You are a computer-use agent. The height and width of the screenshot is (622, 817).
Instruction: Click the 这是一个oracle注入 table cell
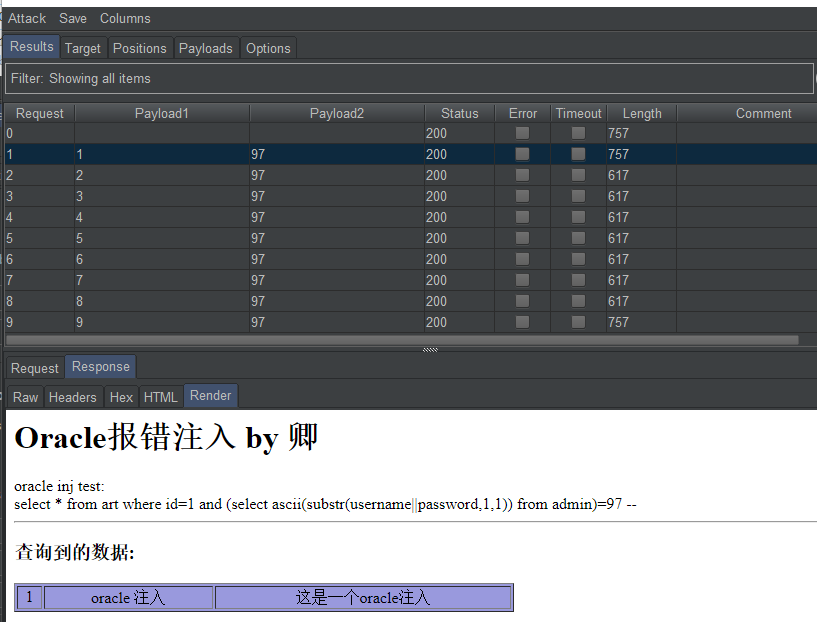363,597
